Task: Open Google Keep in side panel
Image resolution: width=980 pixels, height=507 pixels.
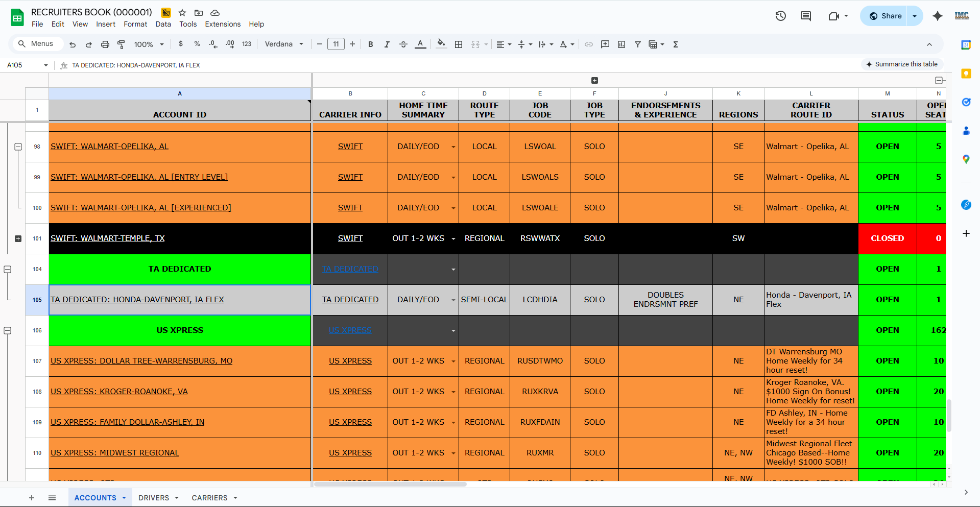Action: (x=966, y=74)
